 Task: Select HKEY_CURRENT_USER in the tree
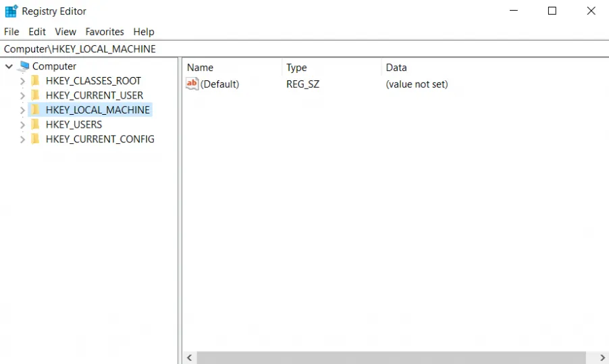coord(95,95)
